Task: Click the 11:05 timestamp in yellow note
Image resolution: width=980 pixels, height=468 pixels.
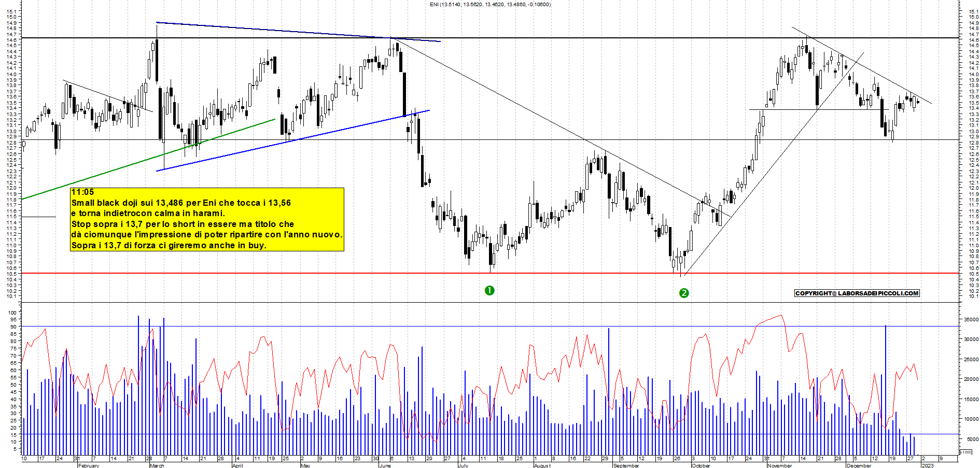Action: point(82,192)
